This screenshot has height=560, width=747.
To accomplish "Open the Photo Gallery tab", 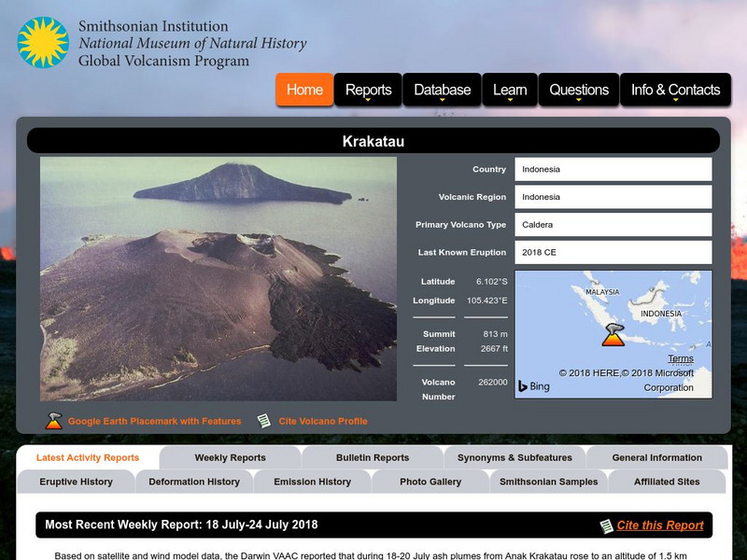I will (430, 482).
